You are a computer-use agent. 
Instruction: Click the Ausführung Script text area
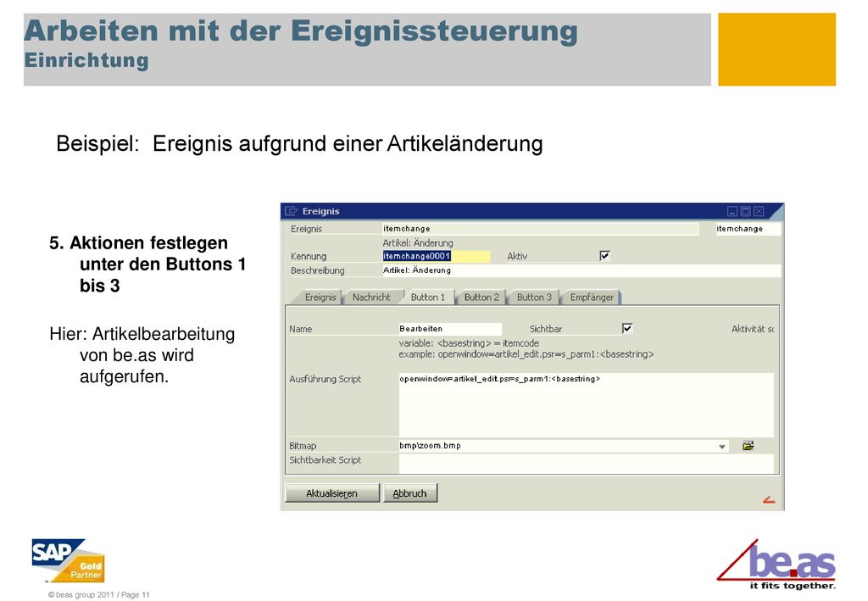(586, 404)
